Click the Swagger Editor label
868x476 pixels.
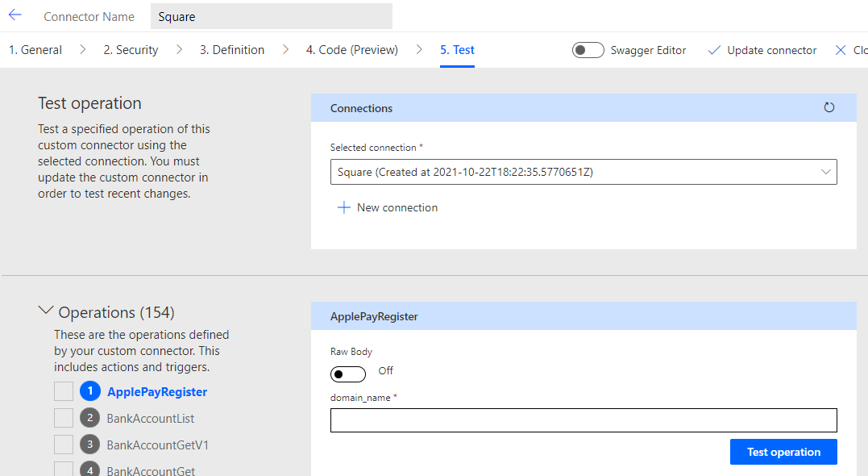point(648,50)
